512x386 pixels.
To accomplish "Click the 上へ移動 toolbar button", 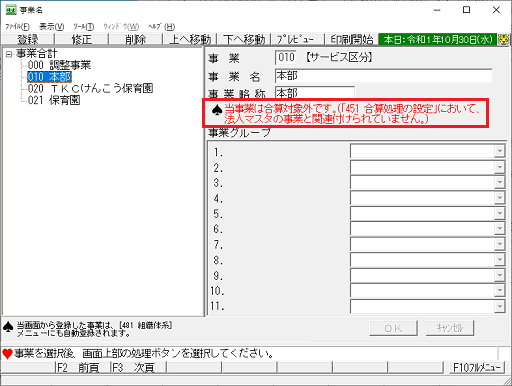I will coord(190,39).
